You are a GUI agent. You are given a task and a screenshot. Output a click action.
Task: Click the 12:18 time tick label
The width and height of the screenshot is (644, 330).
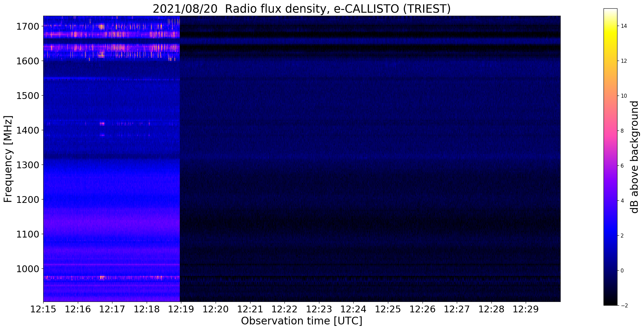coord(147,309)
